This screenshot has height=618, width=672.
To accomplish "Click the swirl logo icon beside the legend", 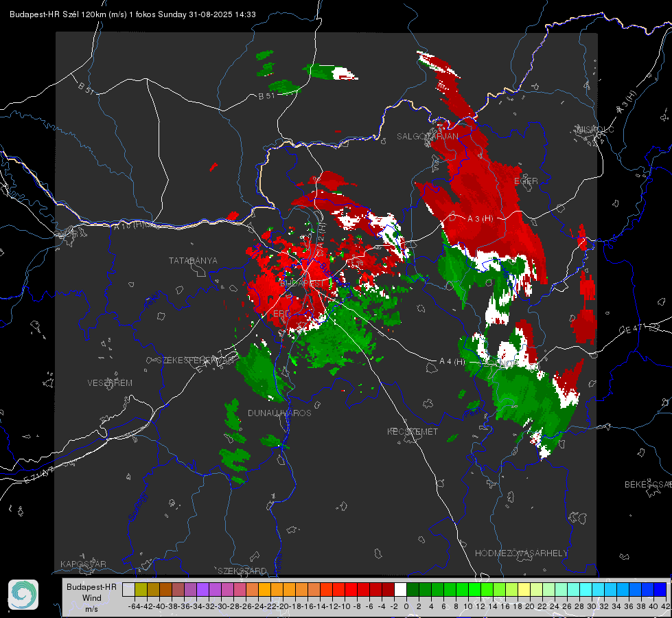I will (23, 595).
